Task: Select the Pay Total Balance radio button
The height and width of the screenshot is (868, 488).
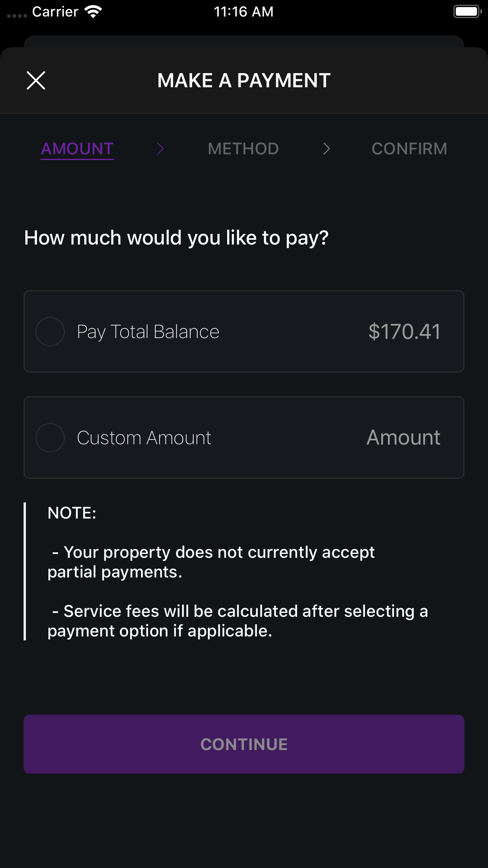Action: click(50, 331)
